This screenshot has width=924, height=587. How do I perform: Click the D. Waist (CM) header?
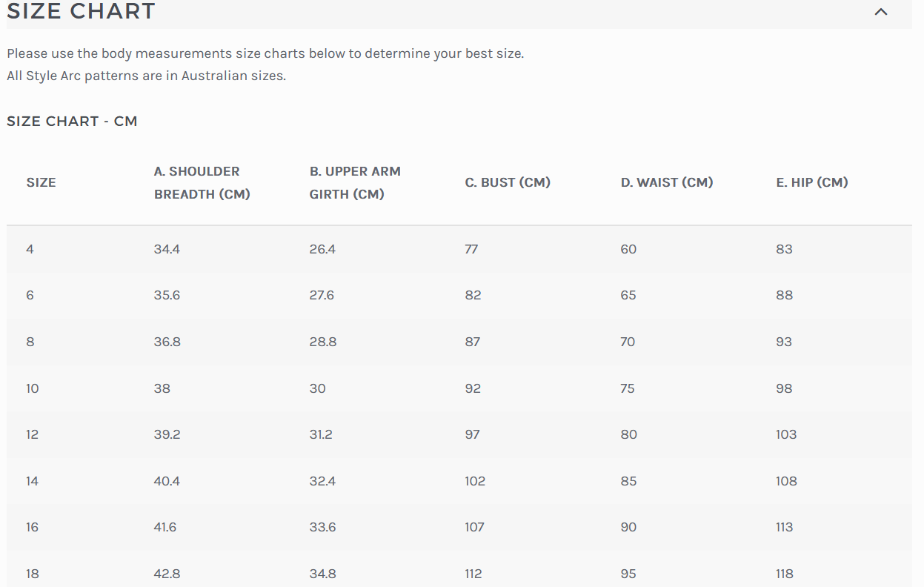coord(667,182)
